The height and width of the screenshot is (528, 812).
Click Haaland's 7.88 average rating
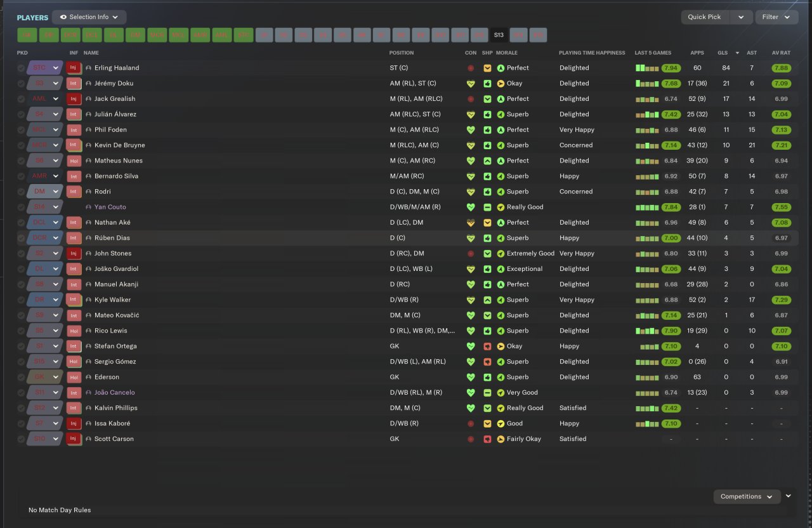781,68
